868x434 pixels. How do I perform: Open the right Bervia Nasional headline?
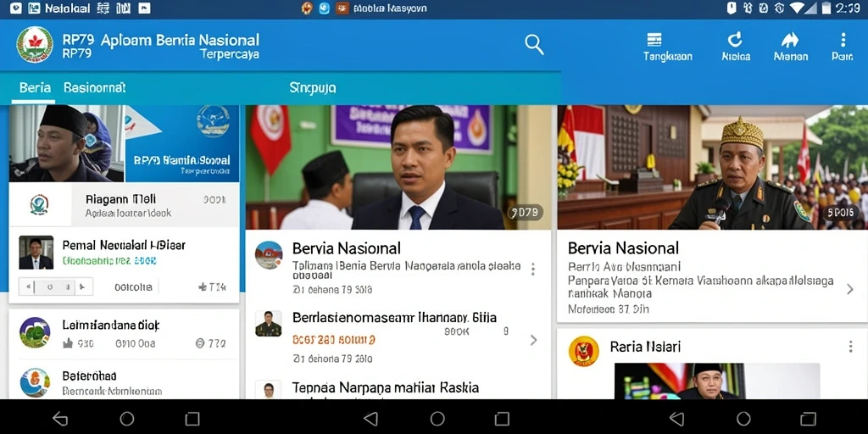[623, 248]
